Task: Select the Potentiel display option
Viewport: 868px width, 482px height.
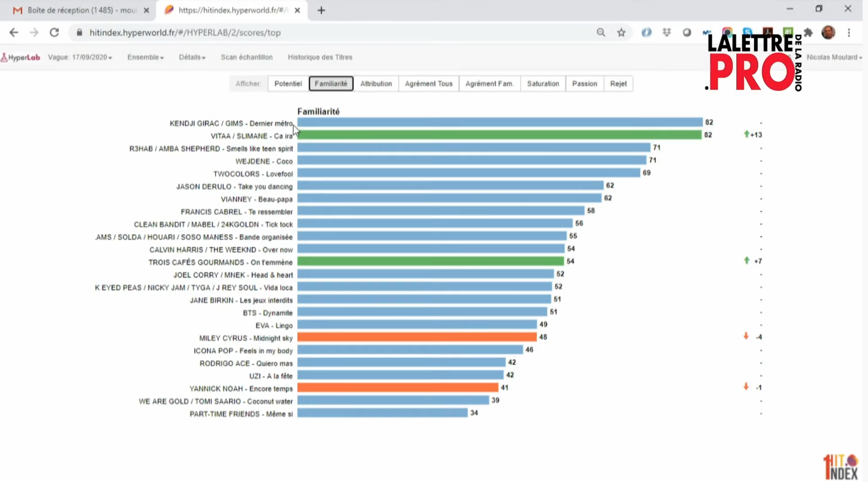Action: tap(288, 83)
